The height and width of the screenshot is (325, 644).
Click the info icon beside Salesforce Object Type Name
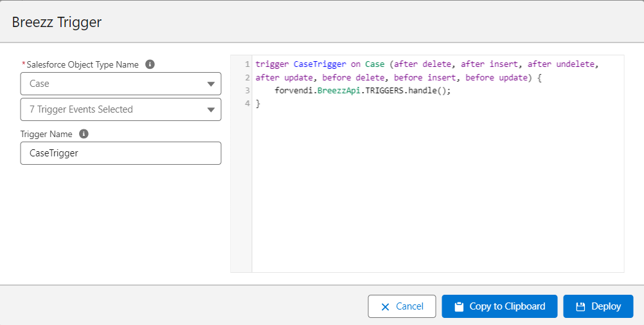tap(150, 64)
